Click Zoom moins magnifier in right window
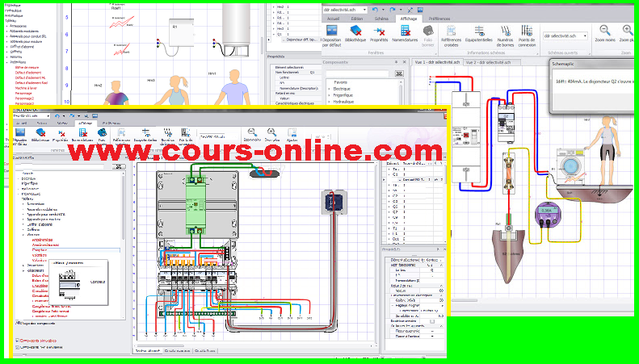This screenshot has height=364, width=639. coord(605,31)
